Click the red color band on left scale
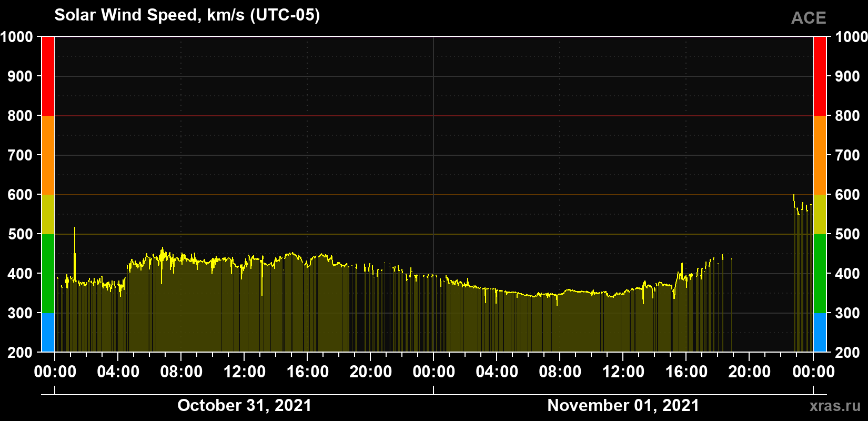This screenshot has width=868, height=421. coord(48,76)
